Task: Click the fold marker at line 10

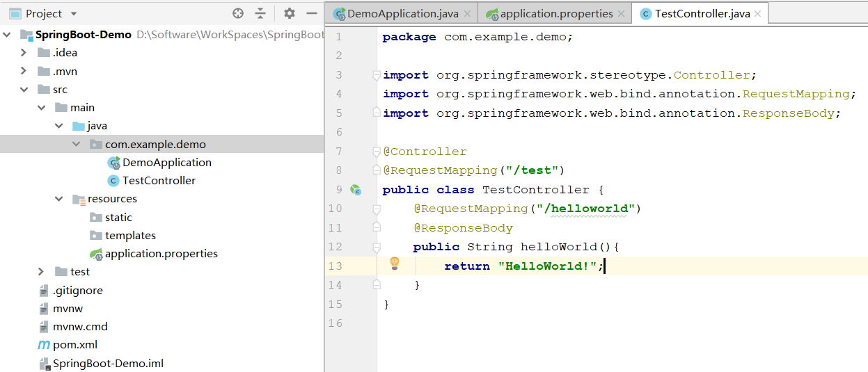Action: click(x=376, y=209)
